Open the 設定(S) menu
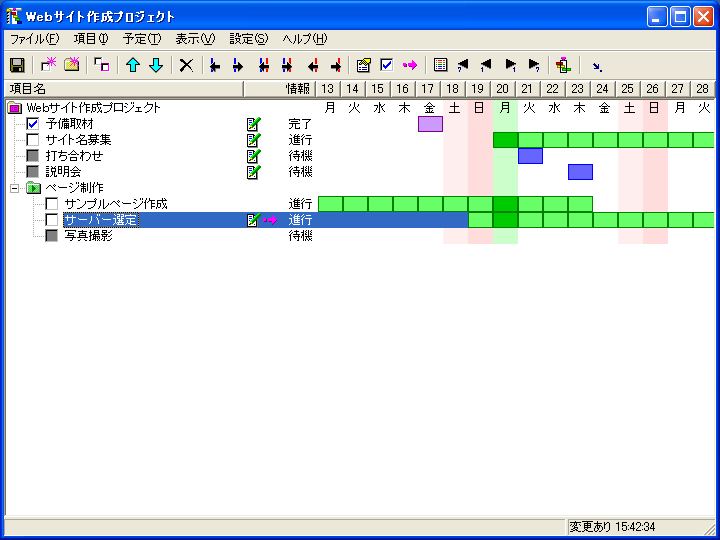720x540 pixels. coord(249,39)
